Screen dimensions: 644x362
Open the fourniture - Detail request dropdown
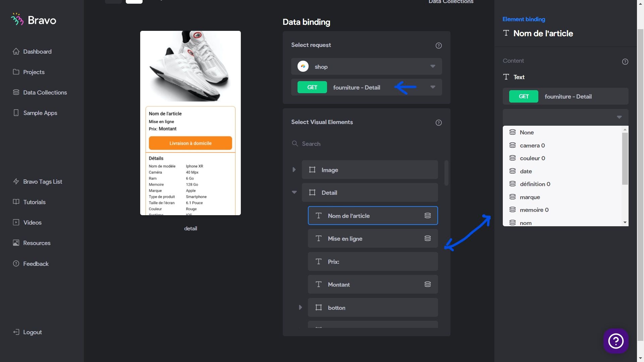[366, 87]
